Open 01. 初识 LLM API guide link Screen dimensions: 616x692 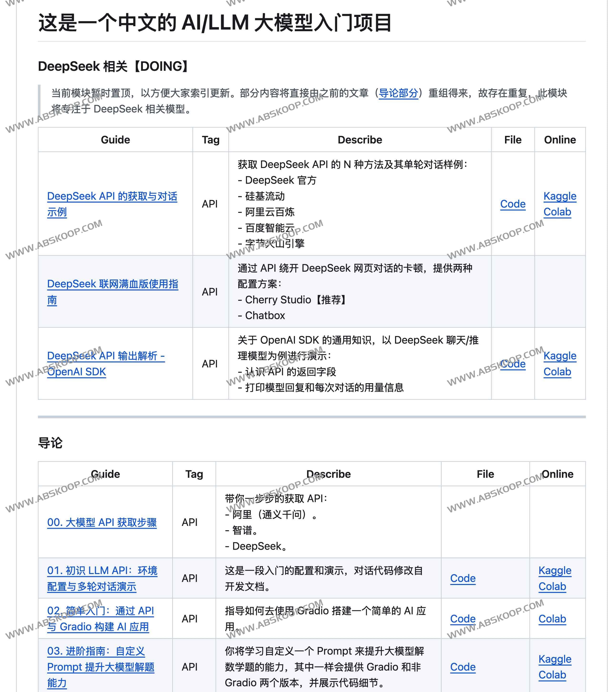(102, 570)
